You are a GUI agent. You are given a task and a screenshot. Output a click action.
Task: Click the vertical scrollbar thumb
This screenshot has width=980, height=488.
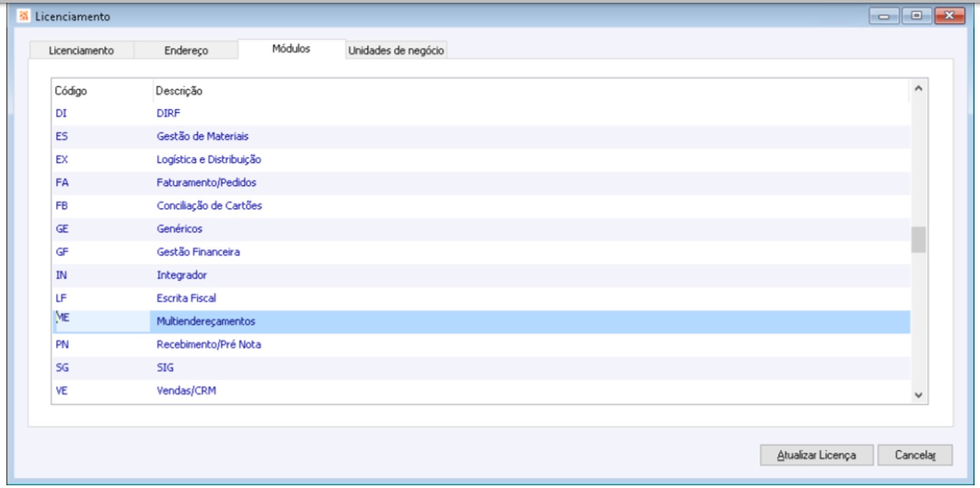pos(918,240)
